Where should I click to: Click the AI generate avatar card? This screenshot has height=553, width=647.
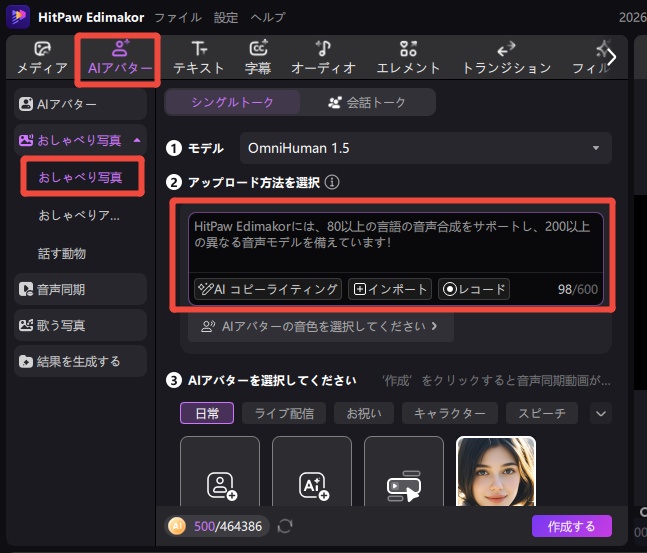pos(312,471)
